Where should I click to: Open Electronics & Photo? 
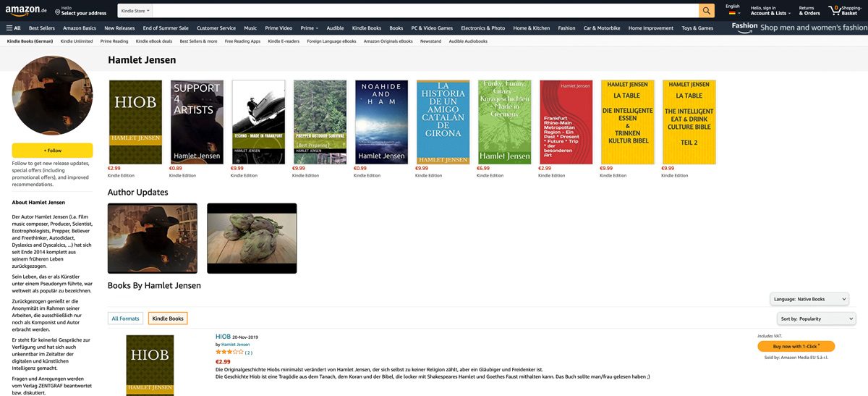point(483,28)
